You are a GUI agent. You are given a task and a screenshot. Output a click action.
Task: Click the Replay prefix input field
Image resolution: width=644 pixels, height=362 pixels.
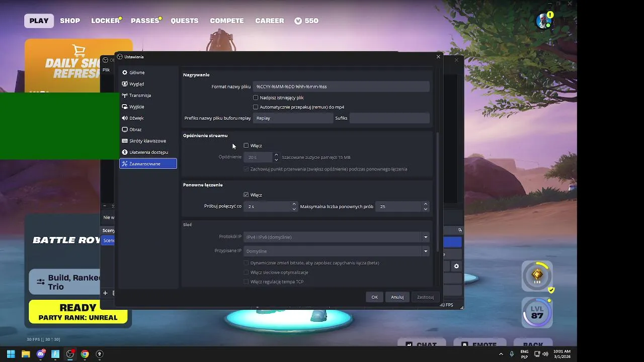292,118
